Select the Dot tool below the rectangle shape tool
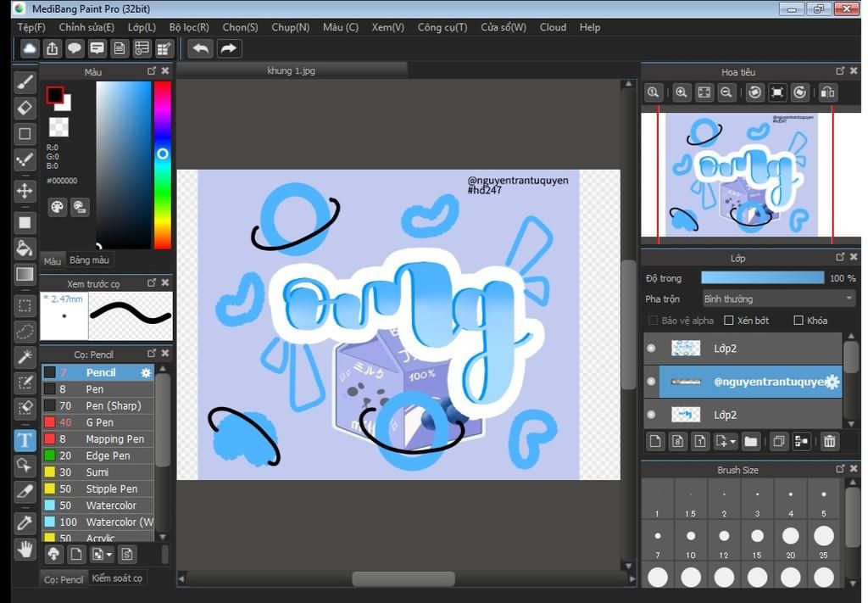The width and height of the screenshot is (868, 603). pos(25,160)
